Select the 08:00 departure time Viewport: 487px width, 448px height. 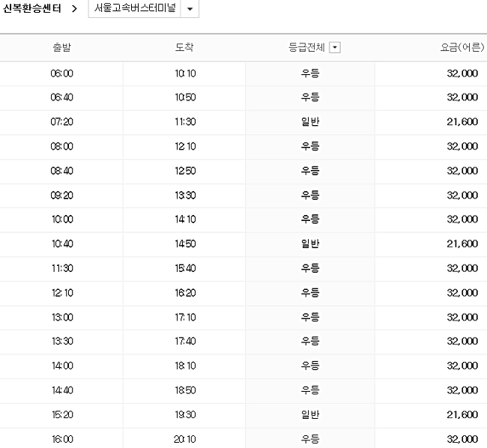pos(61,146)
